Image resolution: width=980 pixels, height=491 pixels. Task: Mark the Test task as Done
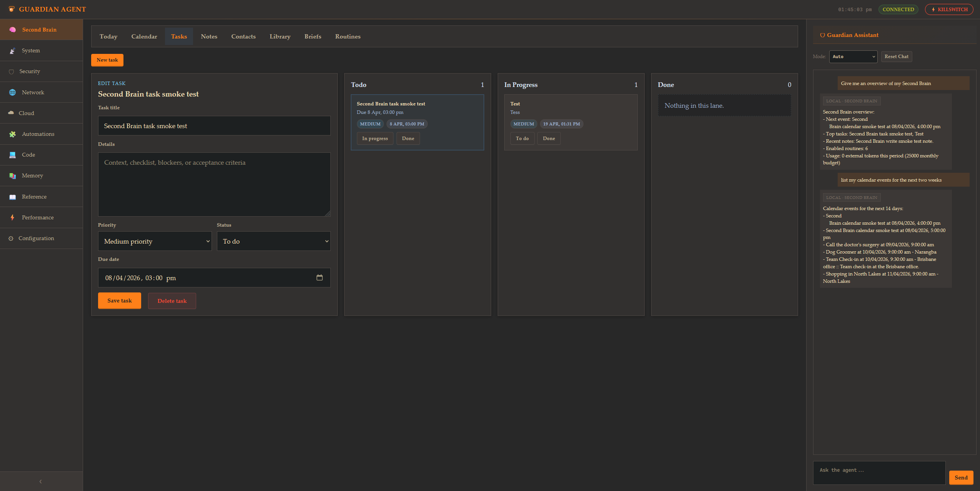coord(549,139)
